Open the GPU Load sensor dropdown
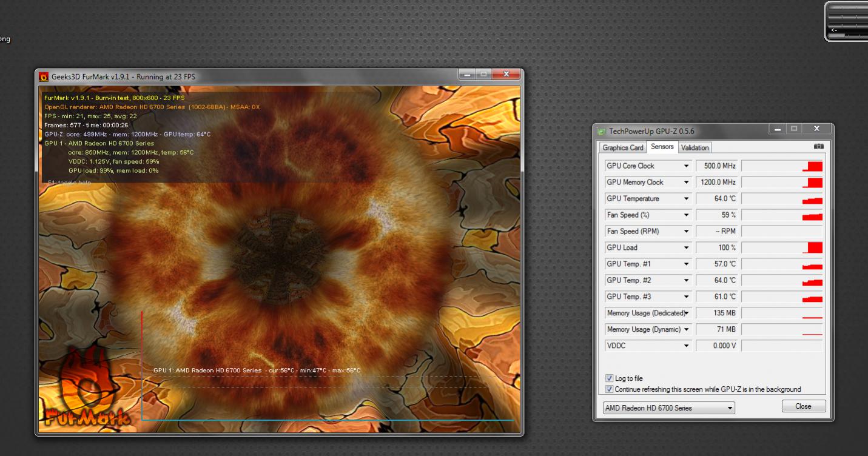The width and height of the screenshot is (868, 456). [687, 248]
